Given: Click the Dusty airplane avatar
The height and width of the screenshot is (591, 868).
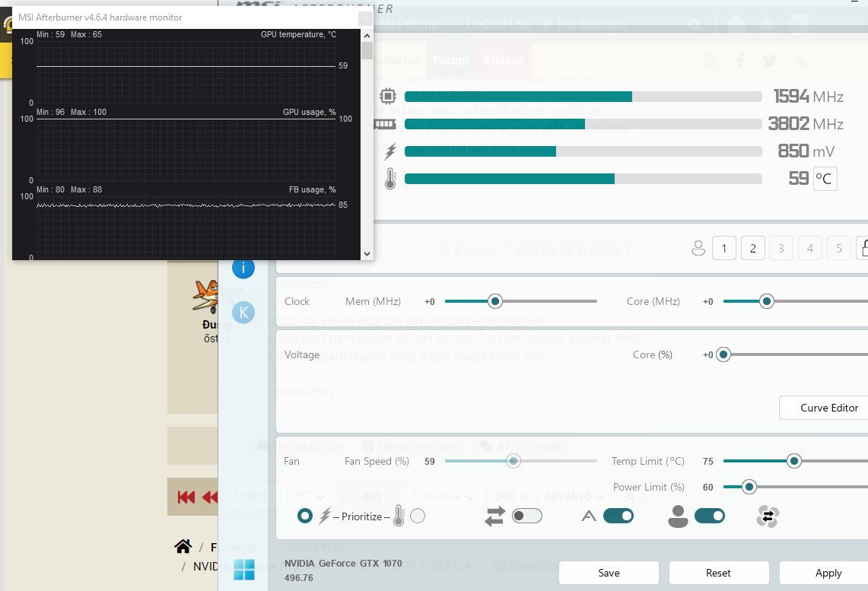Looking at the screenshot, I should 207,295.
